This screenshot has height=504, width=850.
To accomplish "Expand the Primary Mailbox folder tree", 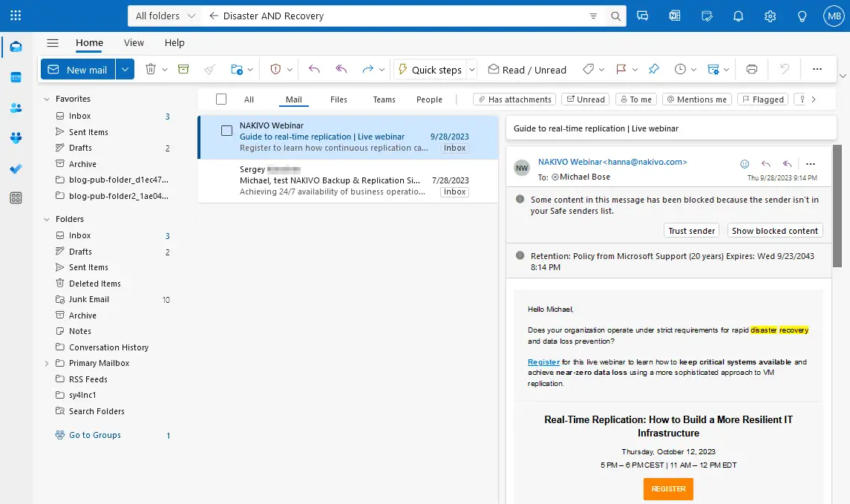I will click(47, 363).
